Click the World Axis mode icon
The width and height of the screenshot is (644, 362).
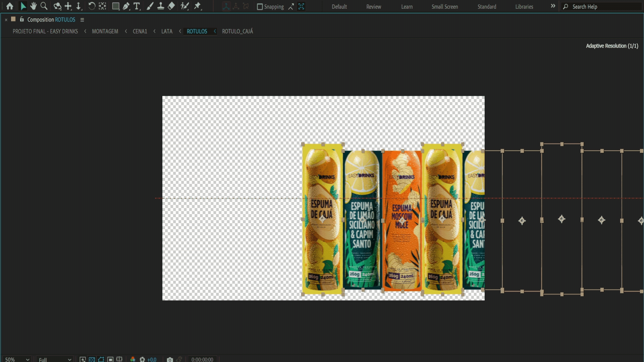click(236, 6)
